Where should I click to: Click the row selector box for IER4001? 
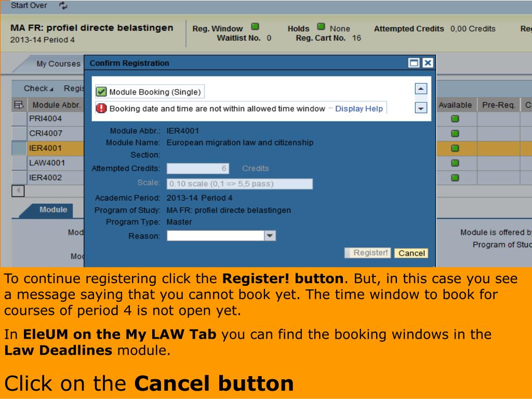pyautogui.click(x=19, y=148)
